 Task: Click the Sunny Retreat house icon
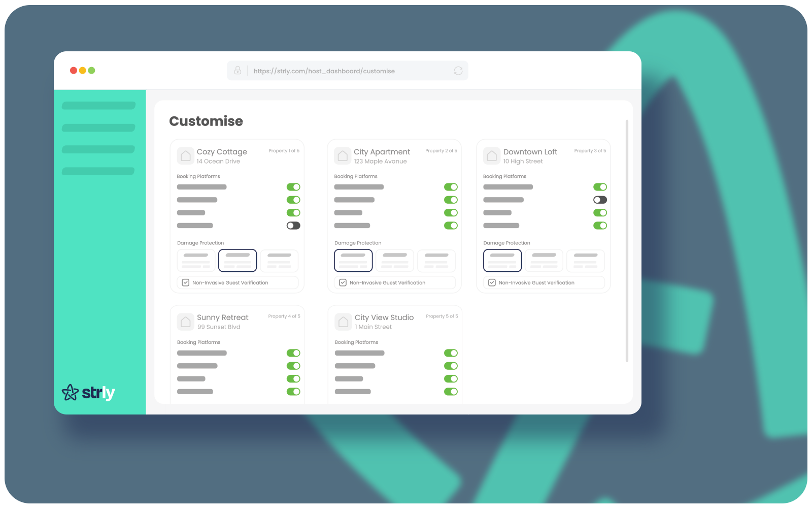pos(186,322)
